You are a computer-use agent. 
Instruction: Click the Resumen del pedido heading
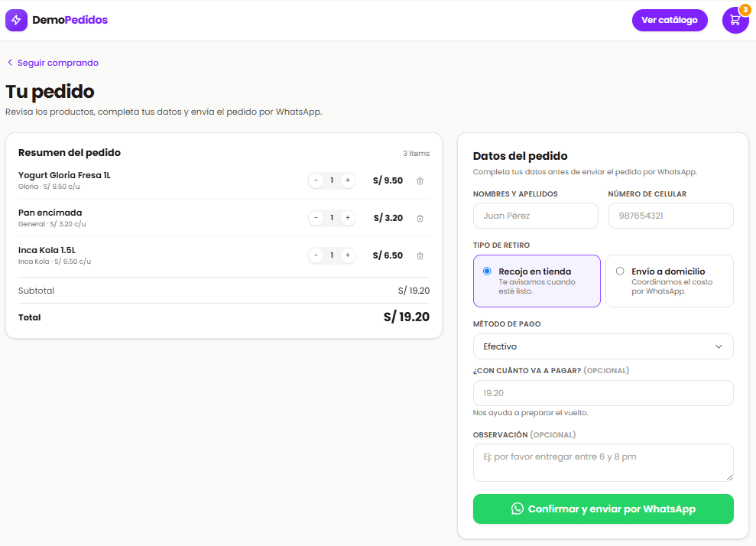point(70,152)
